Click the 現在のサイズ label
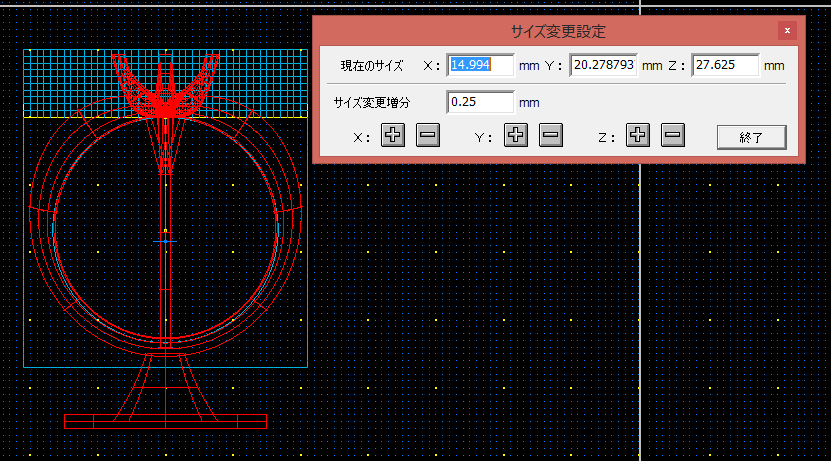831x461 pixels. [x=372, y=66]
